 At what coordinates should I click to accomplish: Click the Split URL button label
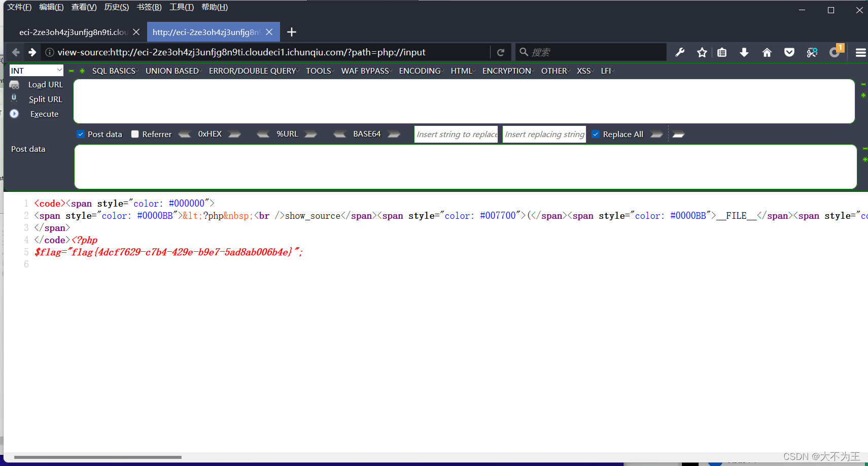pyautogui.click(x=46, y=99)
